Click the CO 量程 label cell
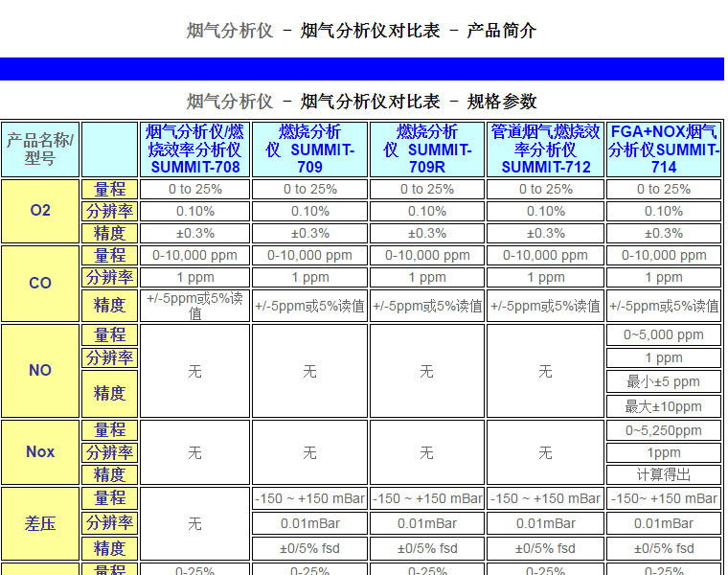Image resolution: width=728 pixels, height=575 pixels. click(x=109, y=256)
